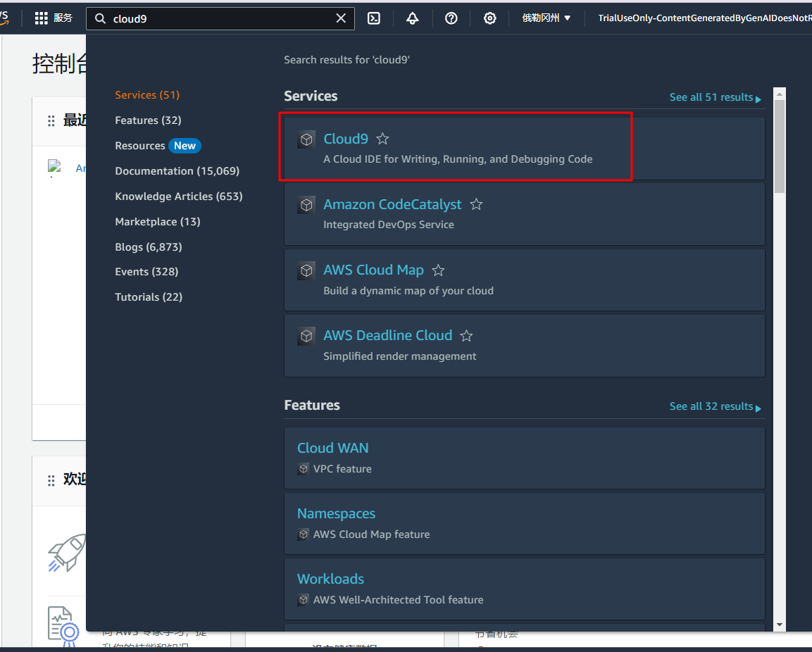Click inside the cloud9 search field

click(x=220, y=18)
